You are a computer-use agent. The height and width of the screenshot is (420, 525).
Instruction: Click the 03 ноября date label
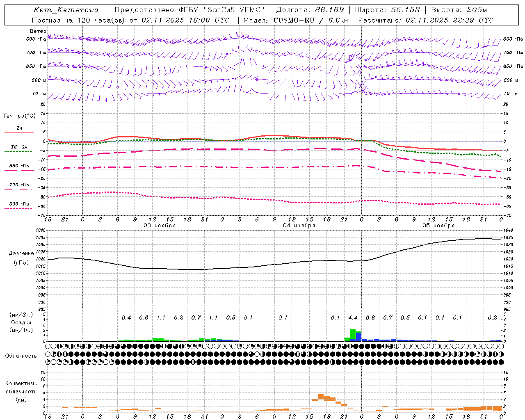coord(160,226)
